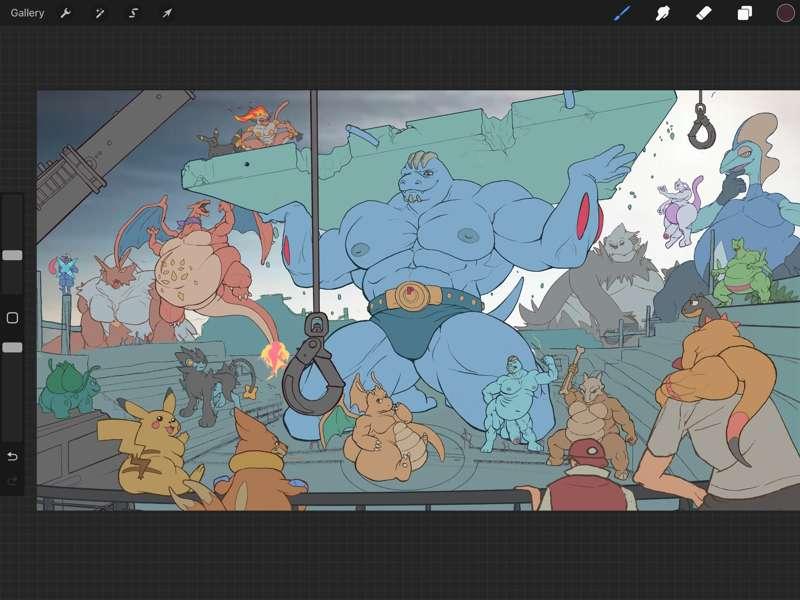
Task: Open the Actions wrench menu
Action: pos(65,13)
